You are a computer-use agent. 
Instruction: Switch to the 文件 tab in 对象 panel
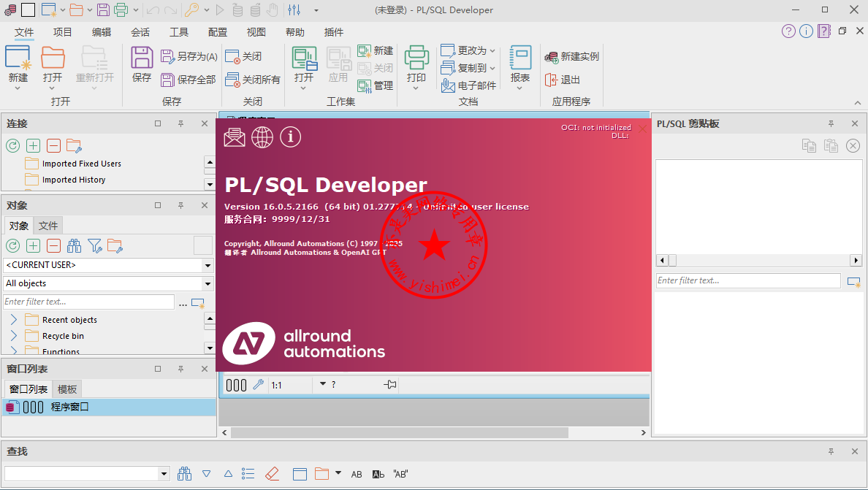click(x=48, y=226)
